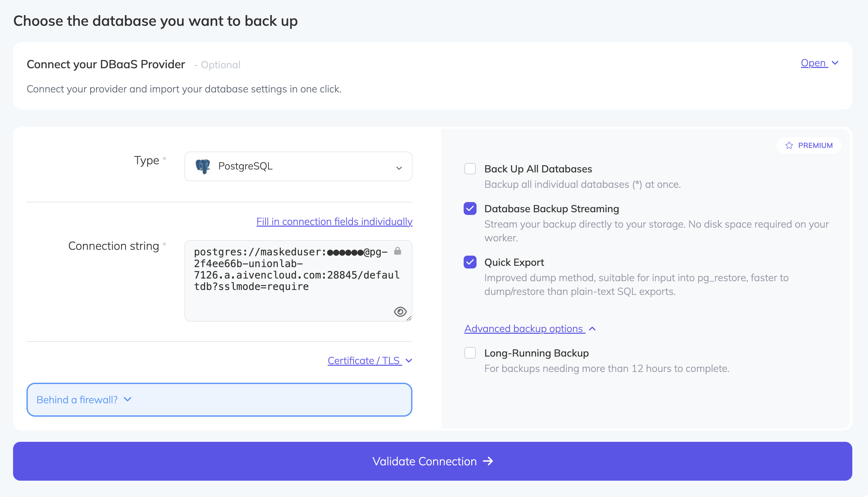Click the star icon on the PREMIUM badge
868x497 pixels.
[x=788, y=145]
